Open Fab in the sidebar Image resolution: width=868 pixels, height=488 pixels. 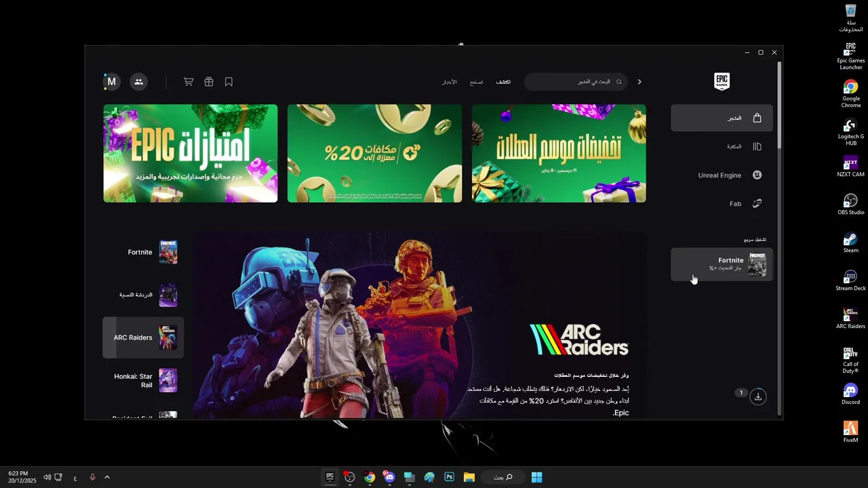click(722, 203)
